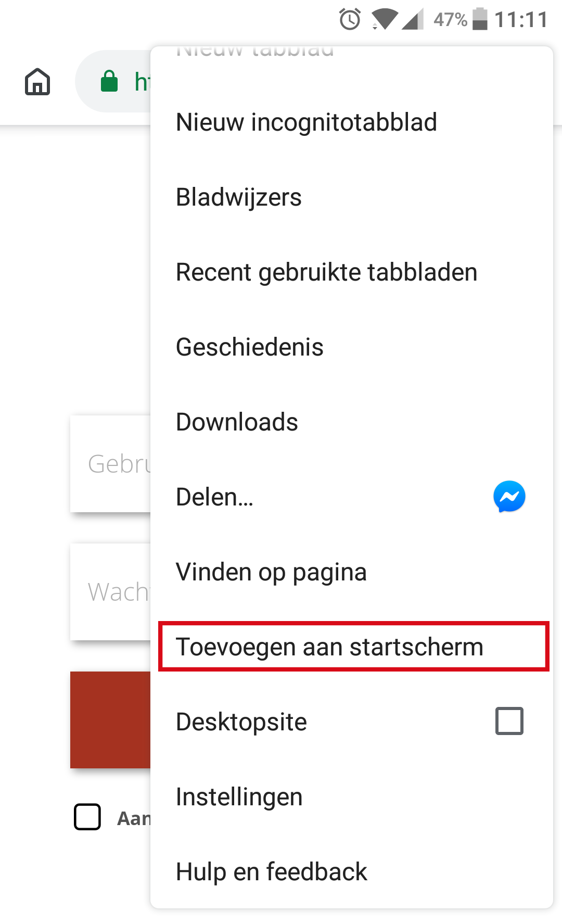Tap the battery status icon
This screenshot has width=562, height=924.
[x=480, y=19]
